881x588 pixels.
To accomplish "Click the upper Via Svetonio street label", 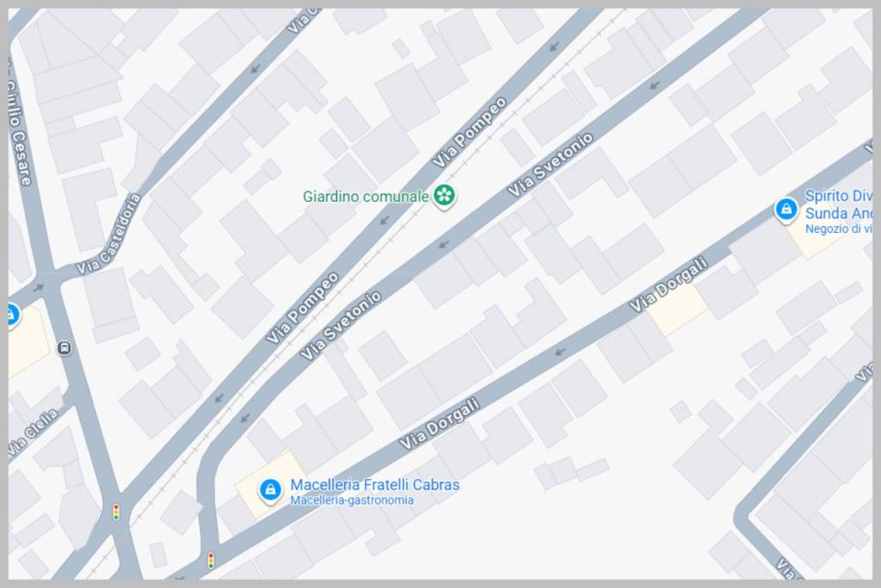I will pyautogui.click(x=551, y=164).
